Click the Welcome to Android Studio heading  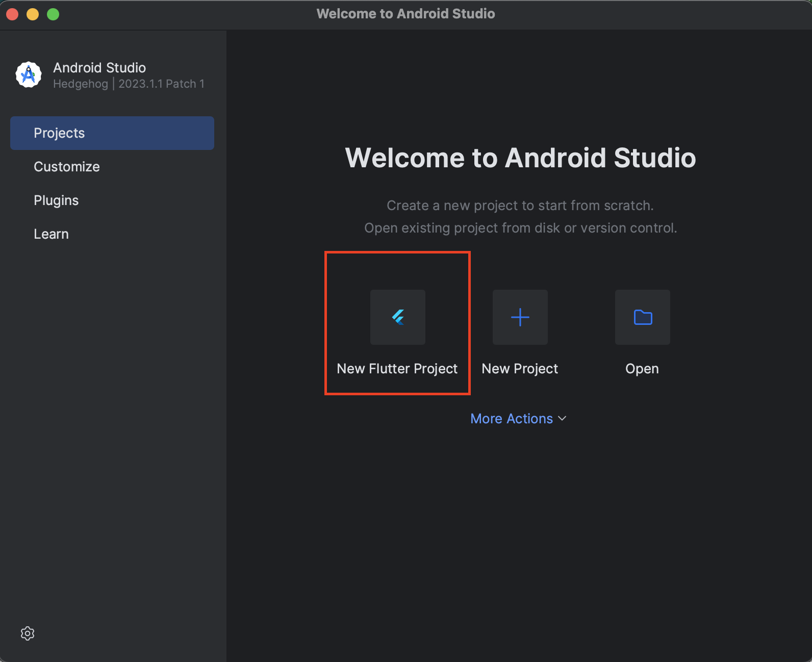pyautogui.click(x=520, y=158)
